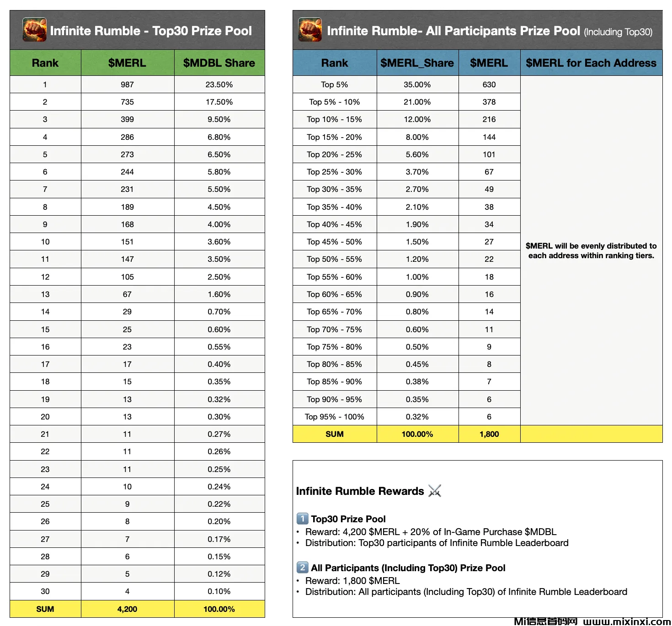The image size is (672, 626).
Task: Click the Infinite Rumble Rewards heading
Action: (360, 491)
